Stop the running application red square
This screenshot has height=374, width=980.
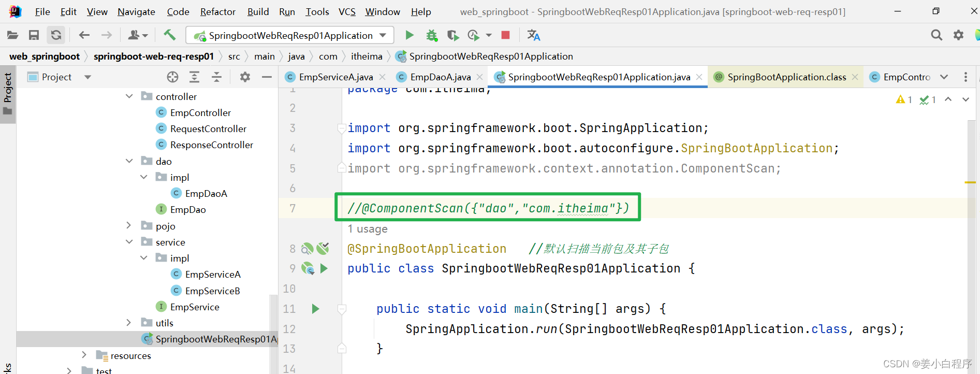[x=506, y=35]
